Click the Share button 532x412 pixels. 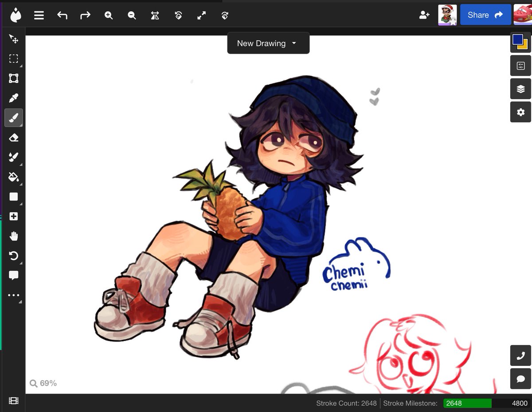click(485, 15)
